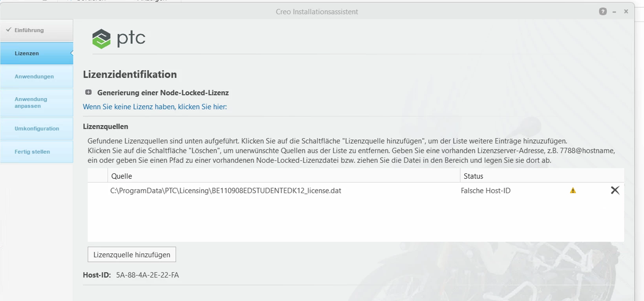644x301 pixels.
Task: Select the Fertig stellen step
Action: click(37, 152)
